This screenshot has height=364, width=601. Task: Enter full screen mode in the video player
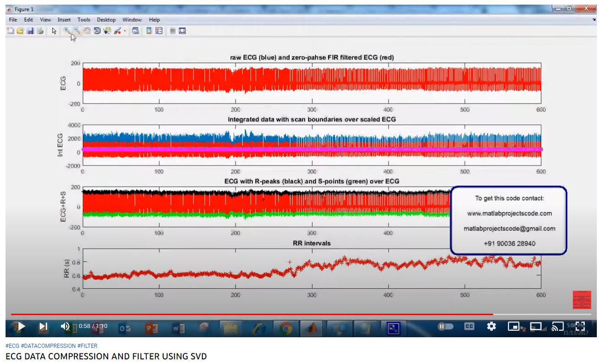coord(580,326)
